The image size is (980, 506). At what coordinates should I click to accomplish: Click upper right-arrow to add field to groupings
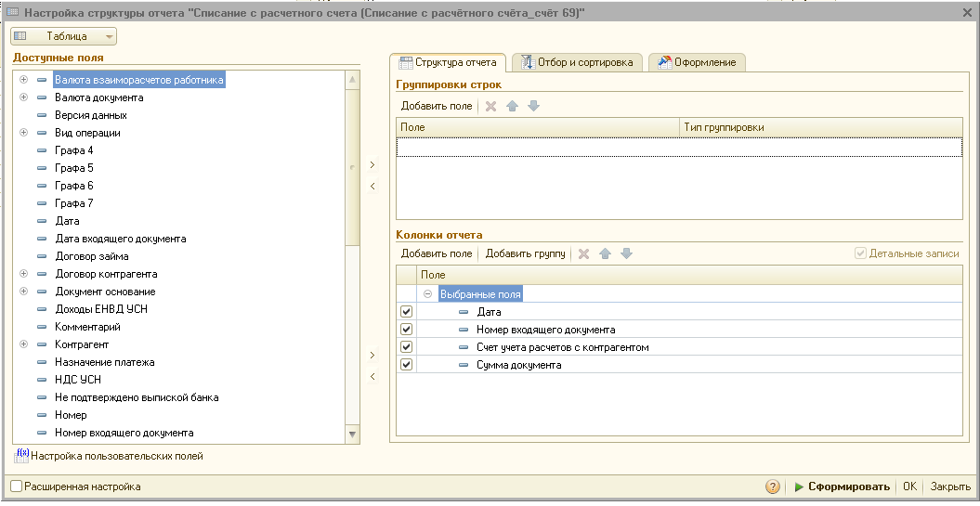pyautogui.click(x=372, y=164)
